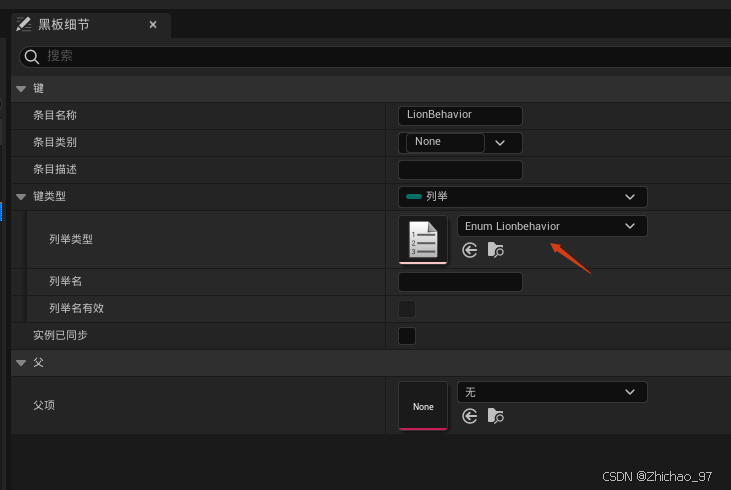The image size is (731, 490).
Task: Select the 实例已同步 label
Action: (60, 335)
